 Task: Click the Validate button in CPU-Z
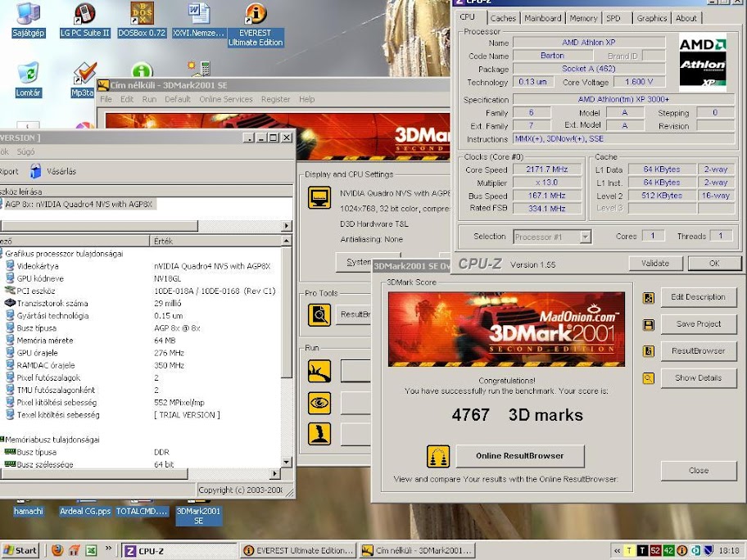[655, 264]
